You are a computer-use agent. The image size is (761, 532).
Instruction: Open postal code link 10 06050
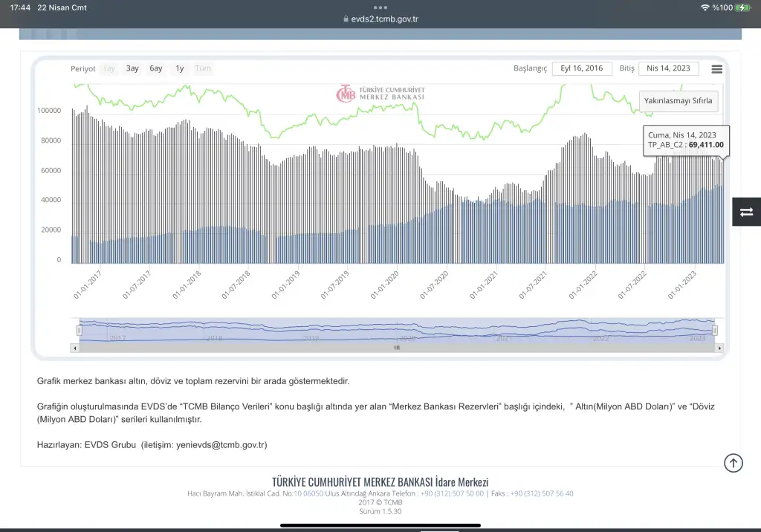(308, 493)
